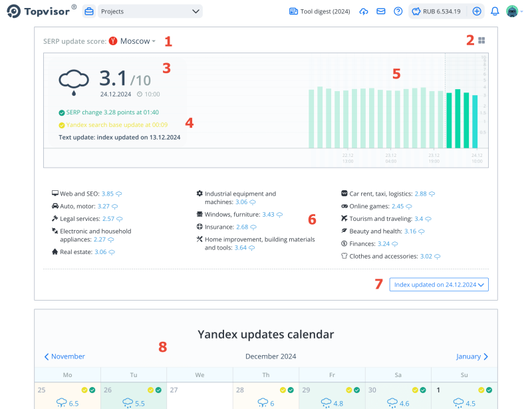Open the mail envelope icon
Image resolution: width=532 pixels, height=409 pixels.
(x=380, y=11)
